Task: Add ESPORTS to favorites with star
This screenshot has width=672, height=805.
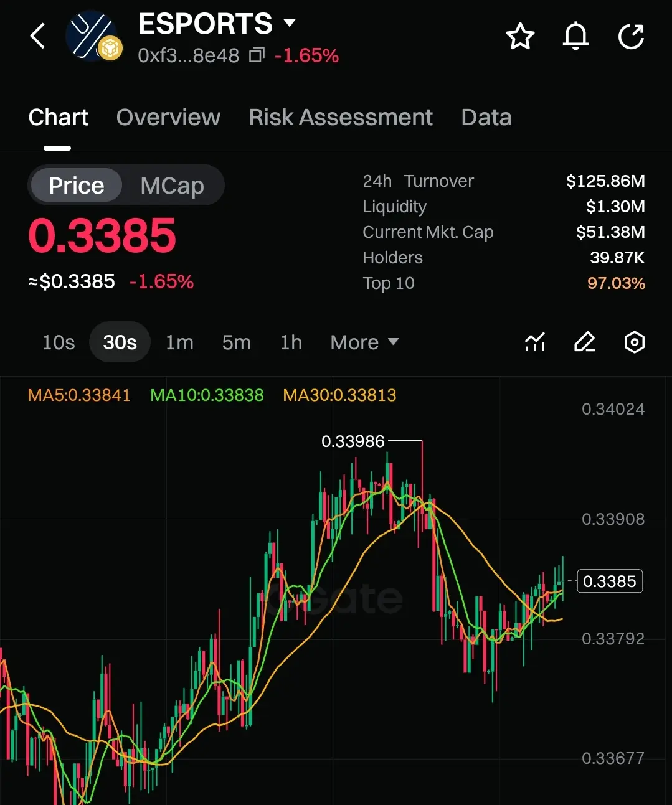Action: click(520, 37)
